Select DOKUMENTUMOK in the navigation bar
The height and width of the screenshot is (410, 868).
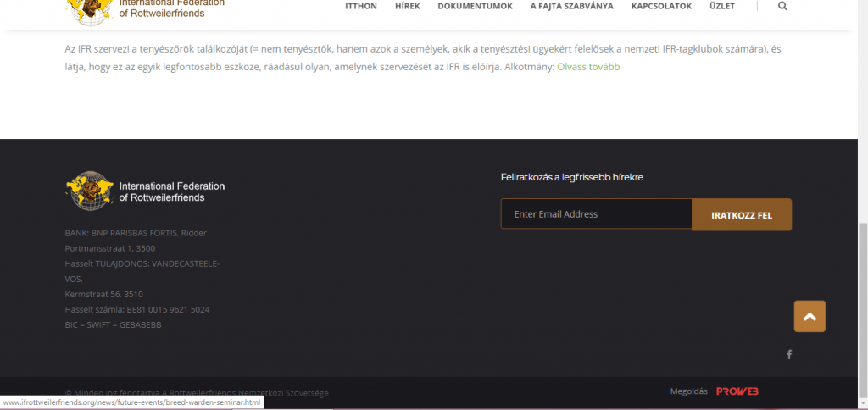coord(475,6)
